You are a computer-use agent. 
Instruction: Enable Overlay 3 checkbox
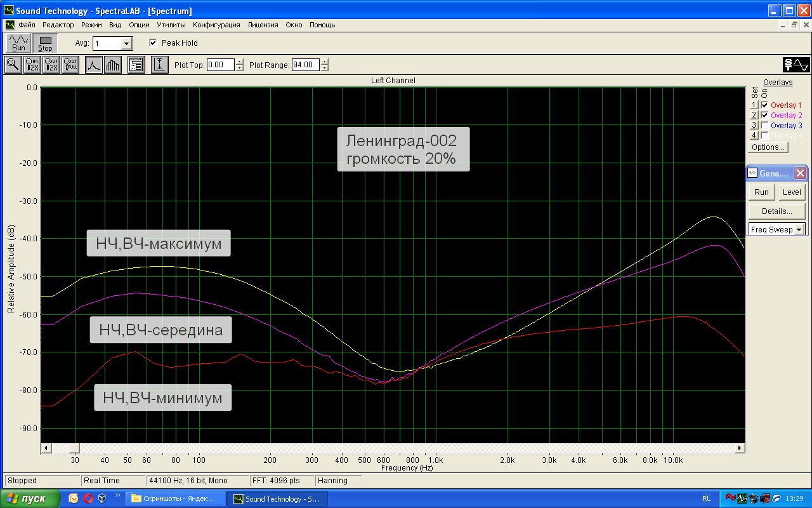(x=764, y=126)
